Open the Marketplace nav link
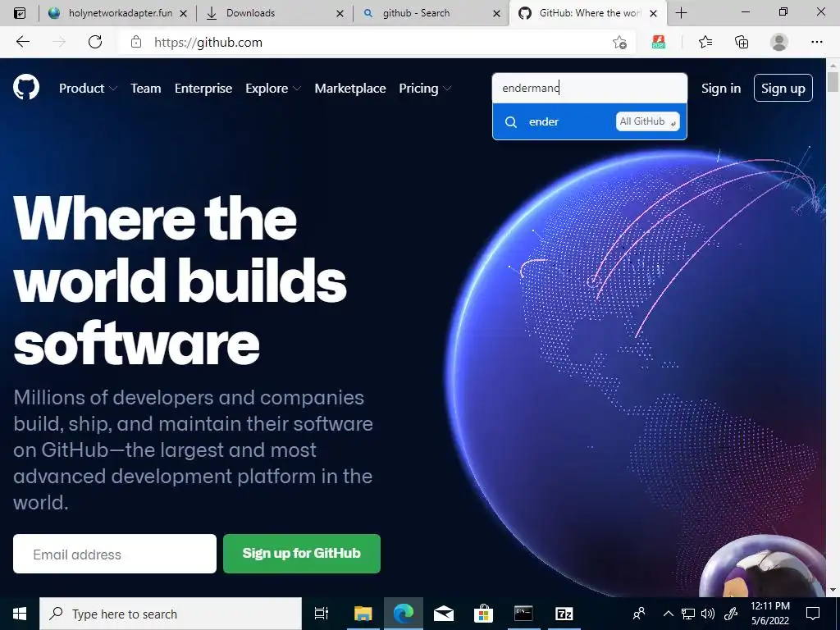 [350, 89]
